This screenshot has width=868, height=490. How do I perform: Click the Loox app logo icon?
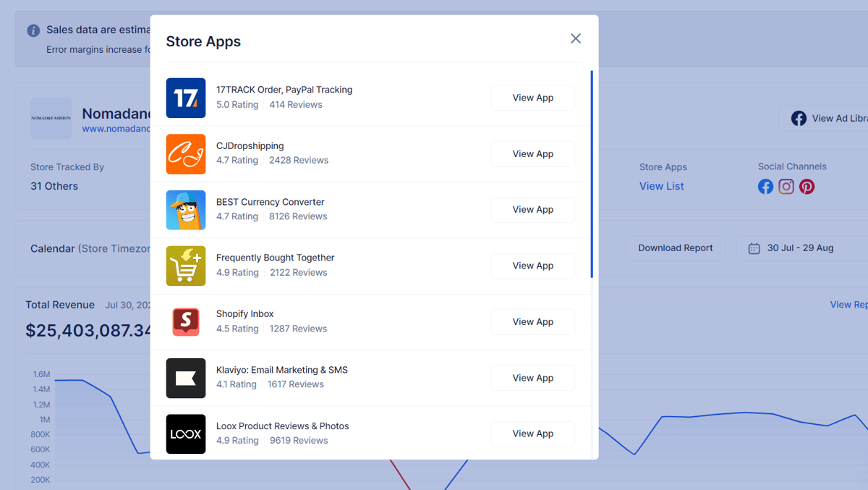point(186,434)
